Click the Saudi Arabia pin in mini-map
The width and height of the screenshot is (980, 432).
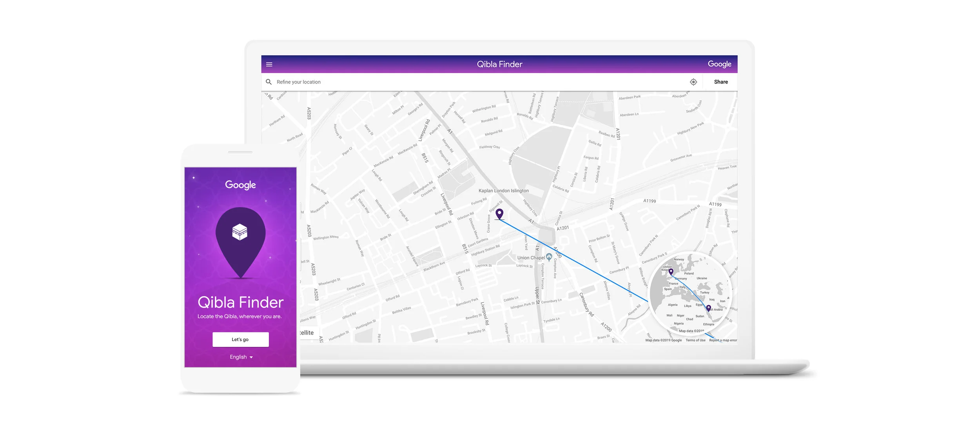(708, 308)
